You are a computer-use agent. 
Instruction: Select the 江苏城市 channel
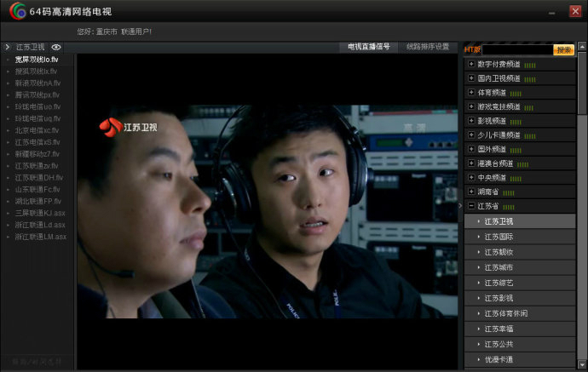(520, 267)
